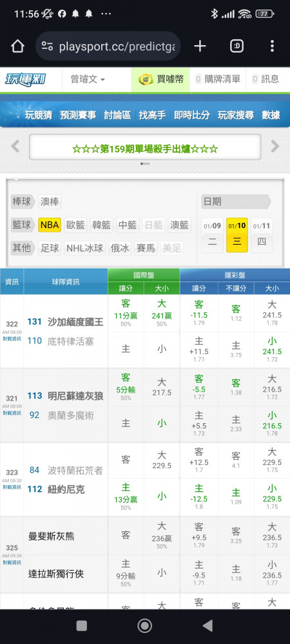Select the 澳籃 league
The image size is (290, 644).
pyautogui.click(x=180, y=225)
